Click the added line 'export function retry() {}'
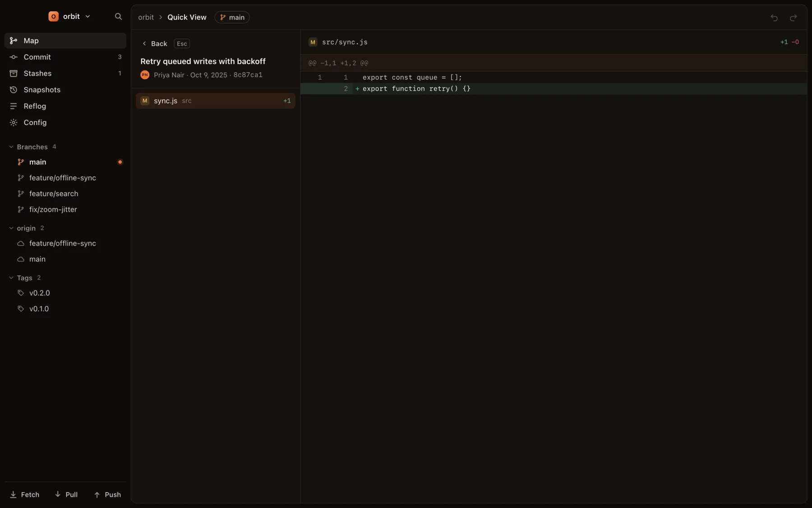 pos(554,89)
